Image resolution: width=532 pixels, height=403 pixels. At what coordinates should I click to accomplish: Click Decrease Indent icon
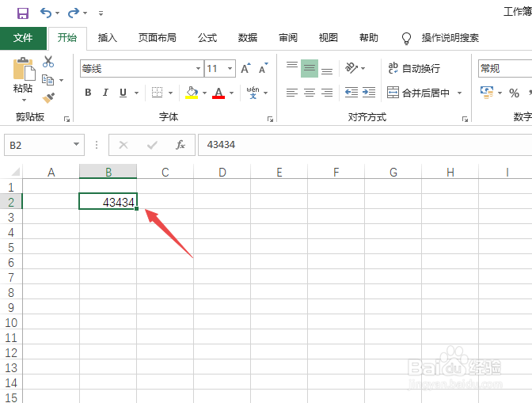coord(351,93)
